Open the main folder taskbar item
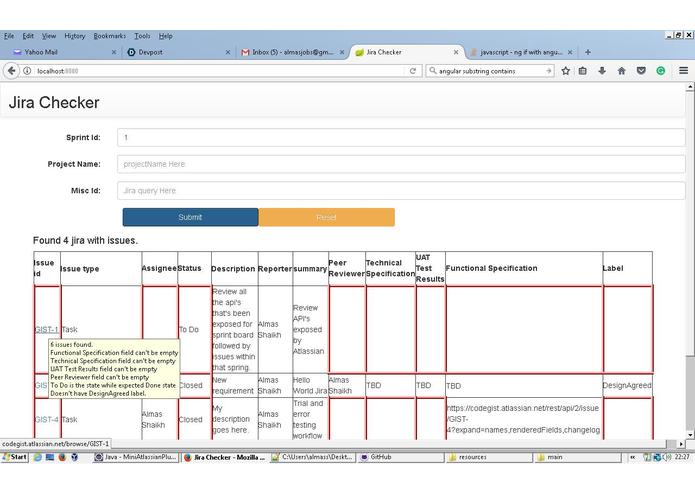Viewport: 695px width, 494px height. pos(577,457)
